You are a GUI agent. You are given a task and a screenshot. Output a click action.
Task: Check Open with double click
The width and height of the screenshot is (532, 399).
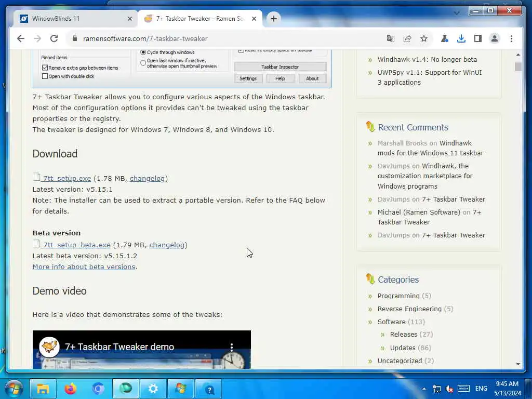point(45,76)
